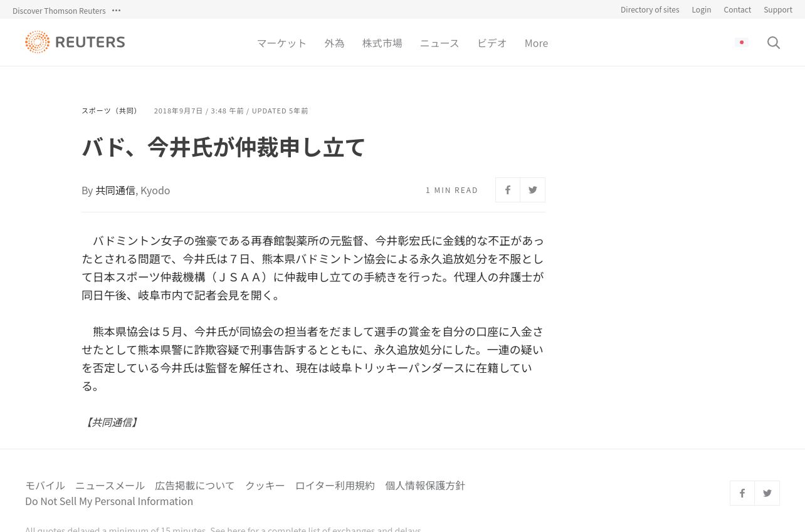Open the search magnifier icon

(x=774, y=43)
